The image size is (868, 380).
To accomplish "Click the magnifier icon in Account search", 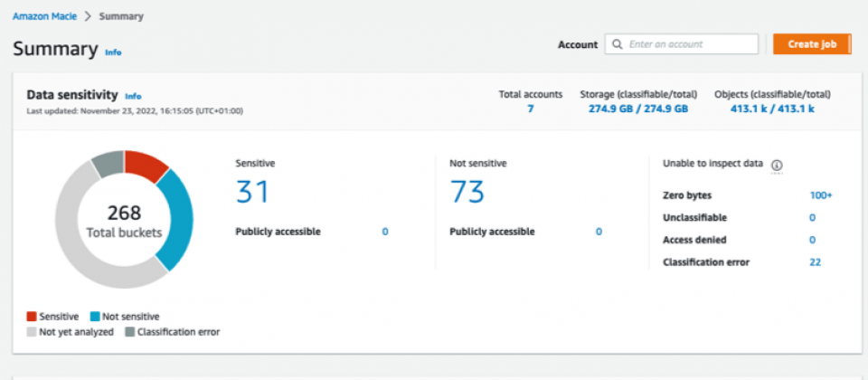I will (x=618, y=43).
